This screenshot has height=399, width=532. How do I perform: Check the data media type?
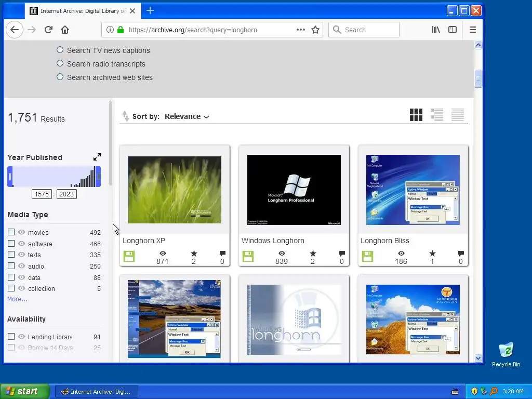click(x=11, y=277)
